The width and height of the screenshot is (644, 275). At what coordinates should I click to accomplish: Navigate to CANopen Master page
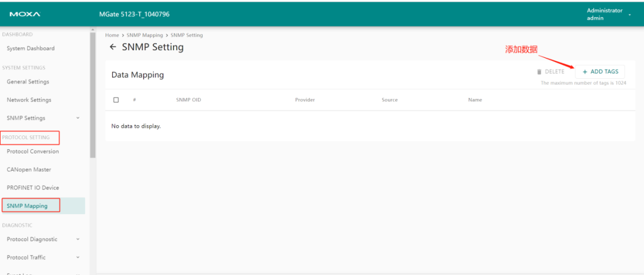29,169
